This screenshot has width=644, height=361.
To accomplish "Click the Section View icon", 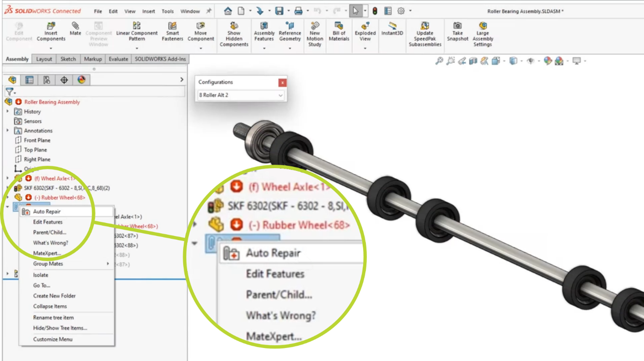I will pyautogui.click(x=473, y=61).
